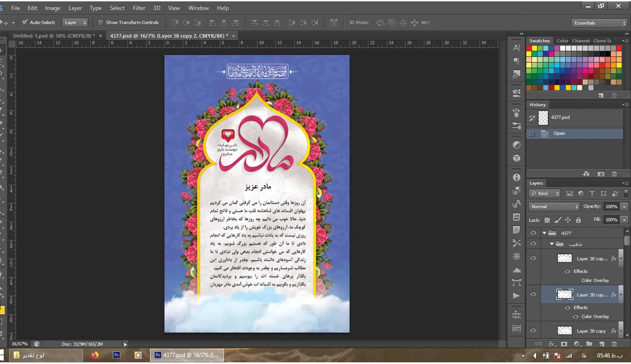Screen dimensions: 631x364
Task: Filter layers by type layer T icon
Action: click(x=592, y=193)
